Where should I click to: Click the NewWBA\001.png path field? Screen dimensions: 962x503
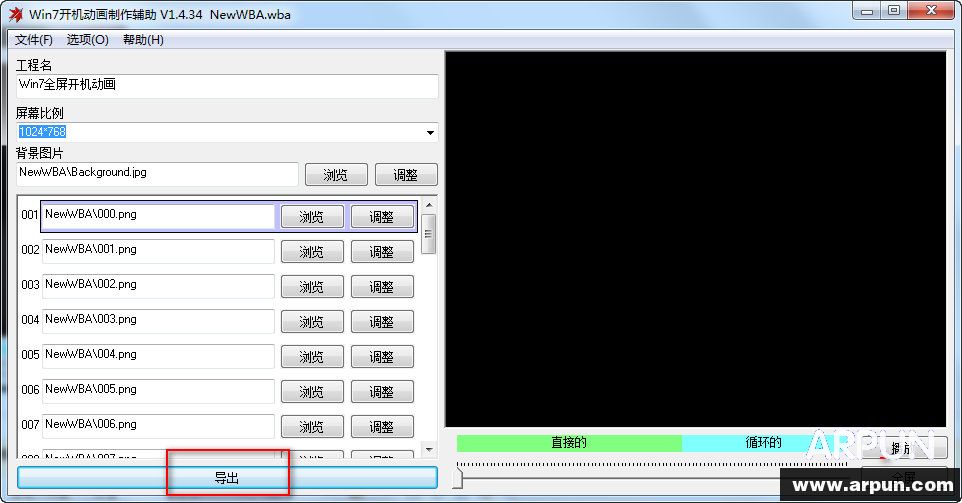click(158, 251)
